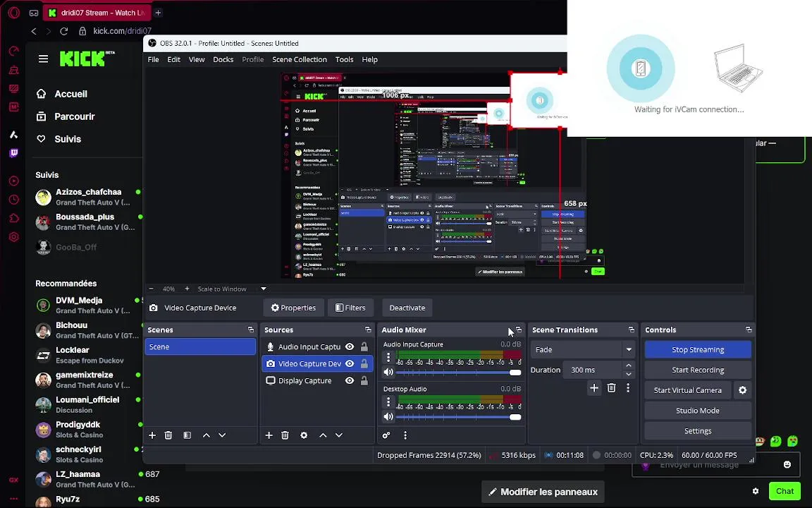Screen dimensions: 812x508
Task: Open advanced audio properties gears icon
Action: (386, 435)
